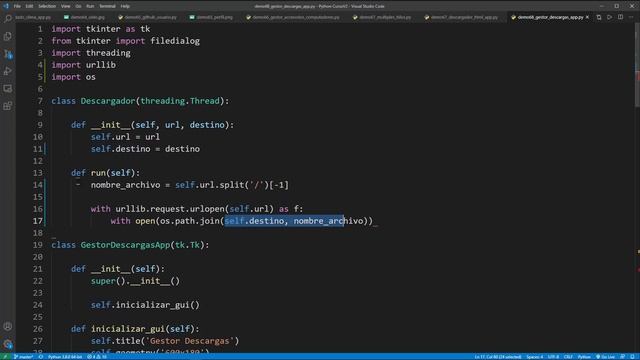Open the View menu

pos(65,6)
